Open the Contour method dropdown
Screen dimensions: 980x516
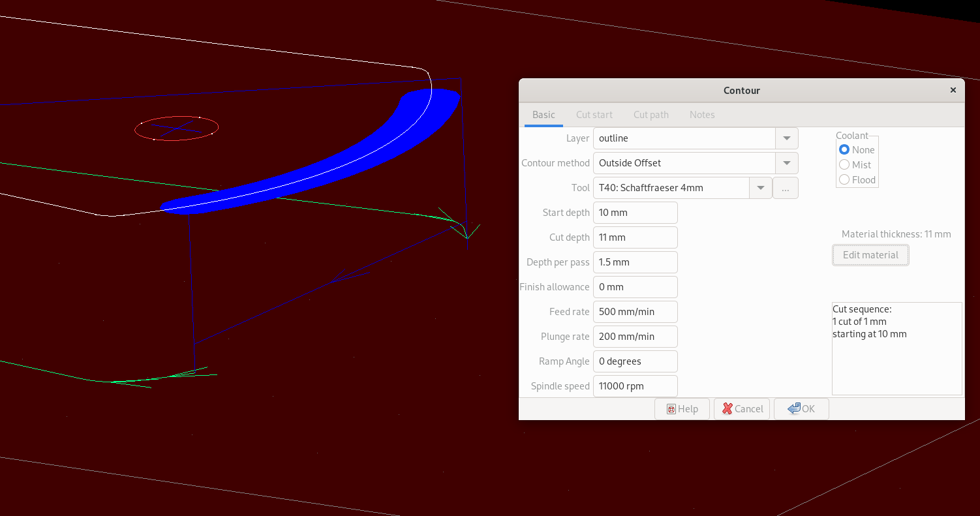(x=786, y=163)
